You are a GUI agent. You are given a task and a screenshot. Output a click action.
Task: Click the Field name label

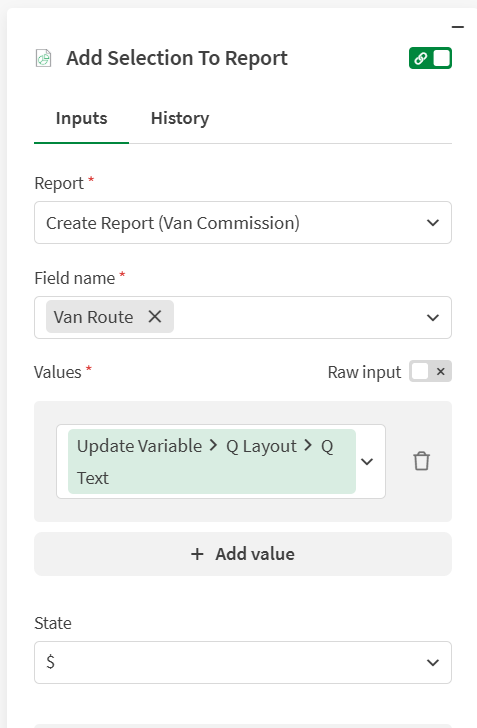click(75, 278)
